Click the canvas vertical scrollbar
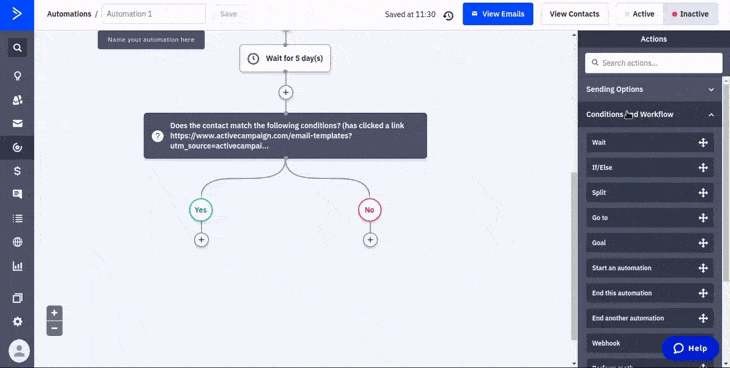This screenshot has width=730, height=368. coord(574,256)
